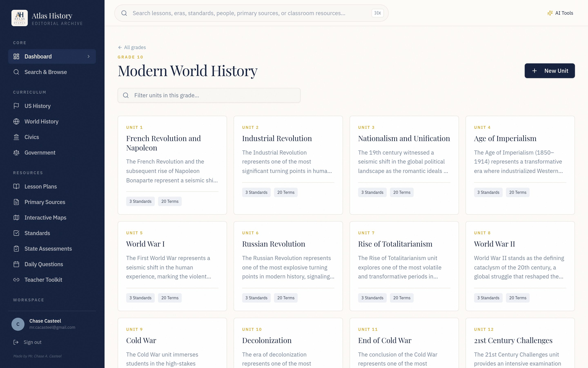This screenshot has height=368, width=588.
Task: Open Primary Sources resources
Action: click(x=52, y=202)
